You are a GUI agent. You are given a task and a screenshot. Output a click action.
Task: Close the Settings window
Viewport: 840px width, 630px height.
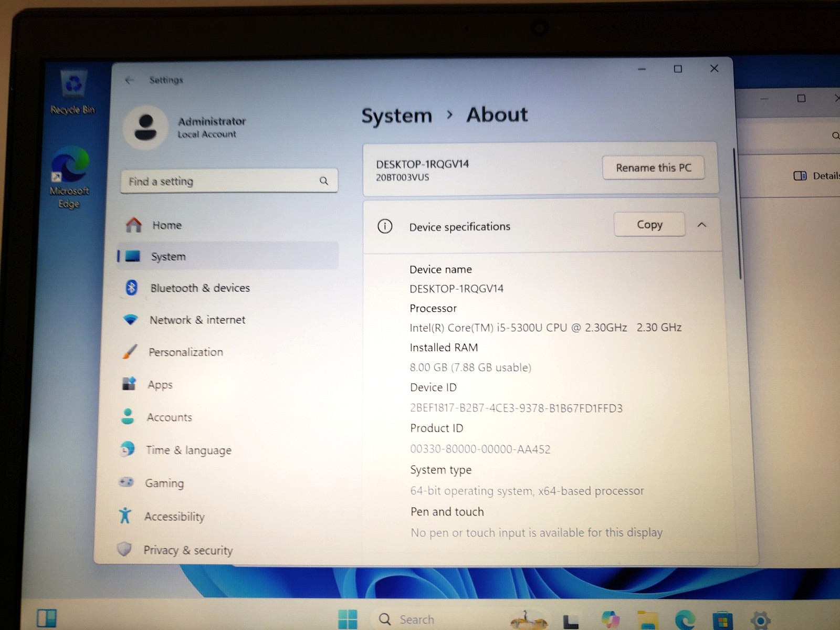(x=714, y=68)
